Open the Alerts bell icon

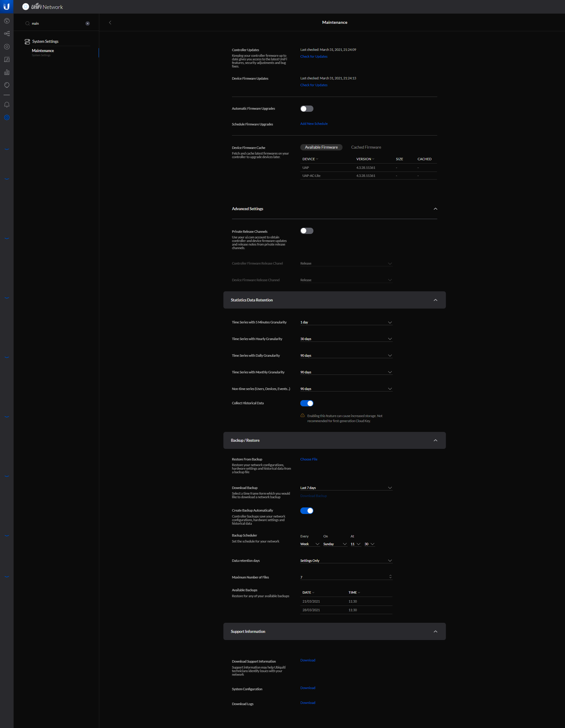(7, 105)
